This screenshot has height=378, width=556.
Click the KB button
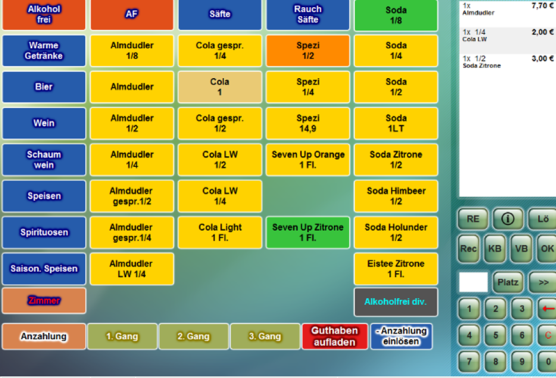[x=495, y=249]
